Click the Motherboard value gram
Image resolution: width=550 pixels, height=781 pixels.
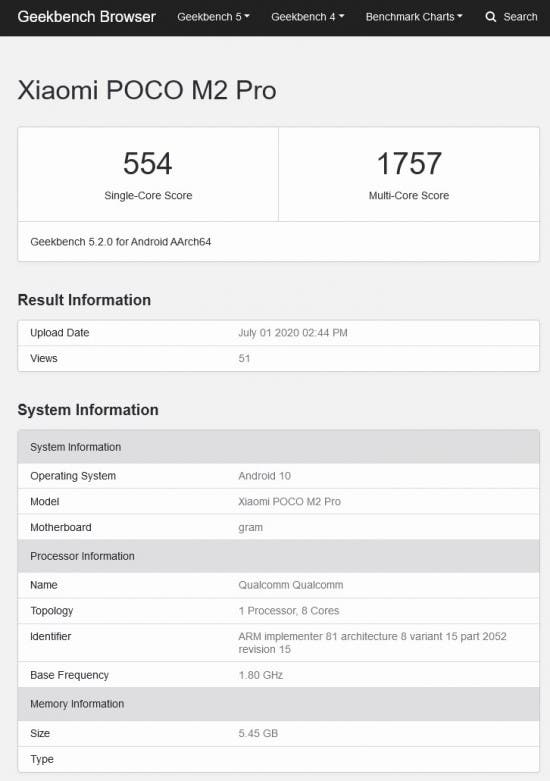[x=251, y=527]
